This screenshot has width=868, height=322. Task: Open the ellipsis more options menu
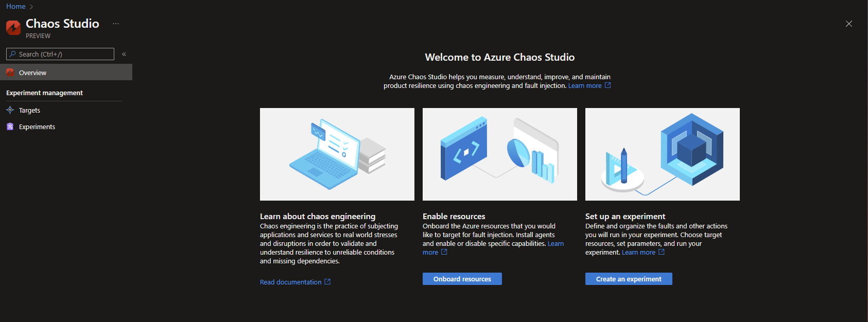[116, 24]
